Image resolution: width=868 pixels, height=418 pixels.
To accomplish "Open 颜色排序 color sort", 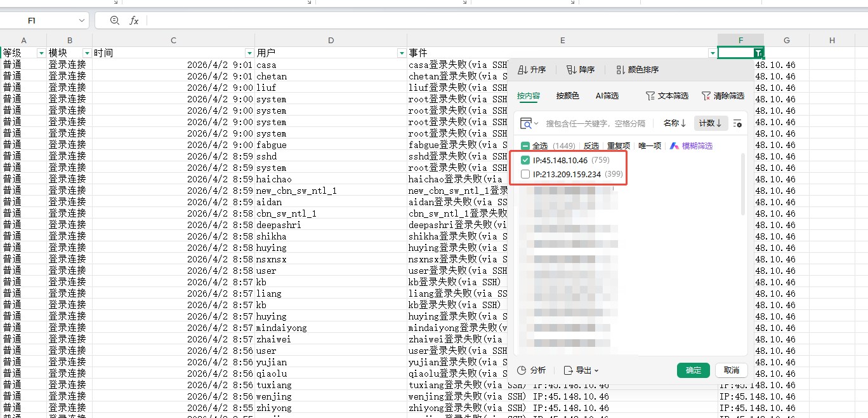I will tap(637, 70).
